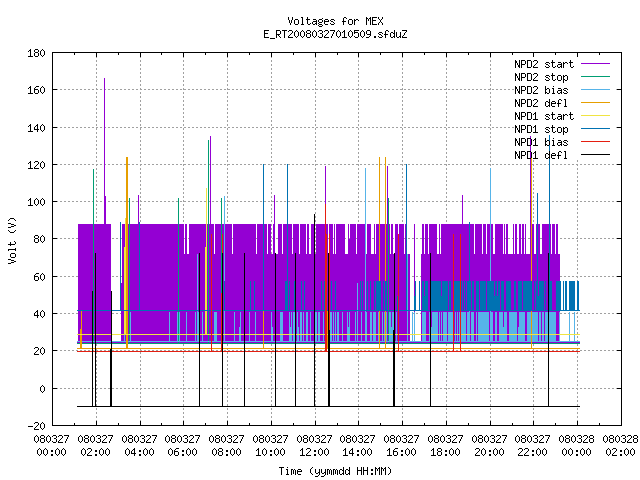Image resolution: width=640 pixels, height=480 pixels.
Task: Click the light blue NPD2 bias legend line
Action: tap(595, 89)
